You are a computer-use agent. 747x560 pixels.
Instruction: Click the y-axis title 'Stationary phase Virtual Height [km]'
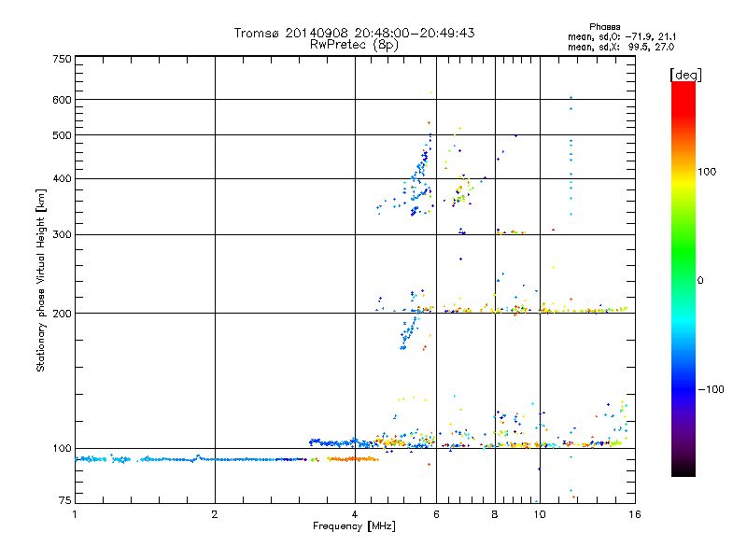click(x=40, y=281)
